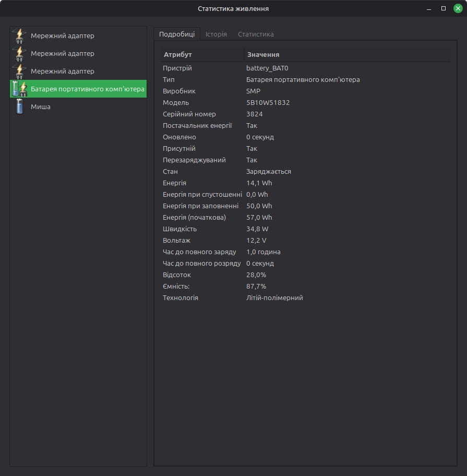
Task: Click the Перезаряджуваний attribute label
Action: tap(194, 160)
